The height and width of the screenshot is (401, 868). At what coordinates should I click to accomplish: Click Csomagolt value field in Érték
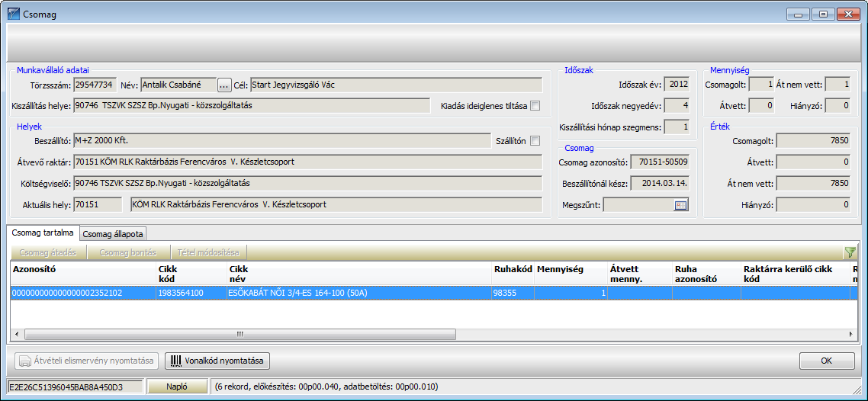click(813, 140)
